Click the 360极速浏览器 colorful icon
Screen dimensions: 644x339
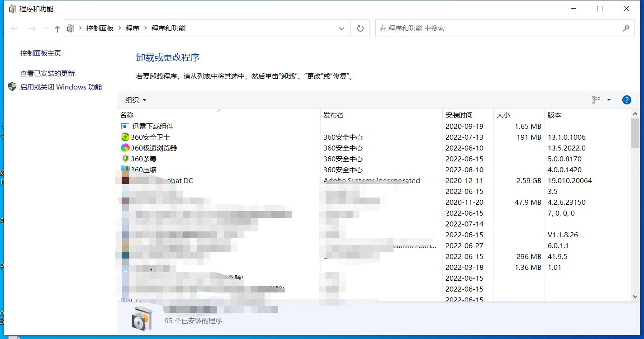coord(125,148)
